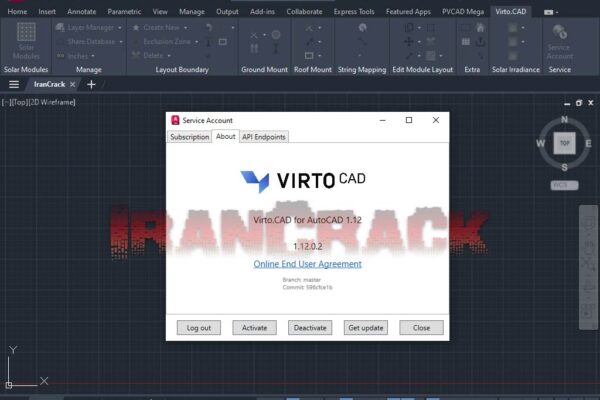Select the About tab in Service Account
Viewport: 600px width, 400px height.
click(225, 136)
